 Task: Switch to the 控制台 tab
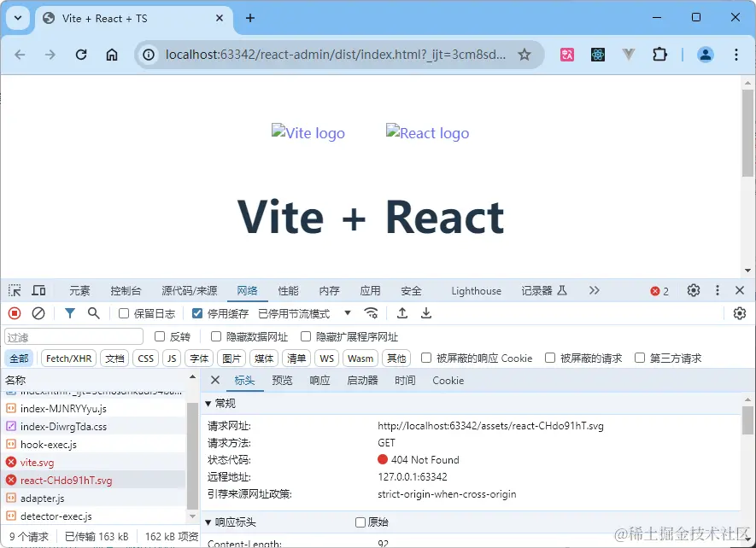(126, 291)
